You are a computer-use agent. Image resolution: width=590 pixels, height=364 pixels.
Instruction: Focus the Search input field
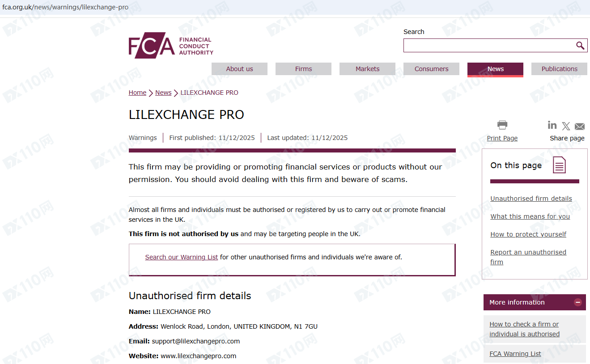tap(488, 45)
